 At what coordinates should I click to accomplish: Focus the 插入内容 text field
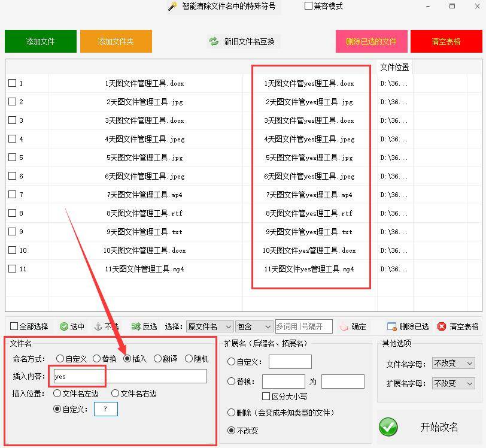point(130,376)
